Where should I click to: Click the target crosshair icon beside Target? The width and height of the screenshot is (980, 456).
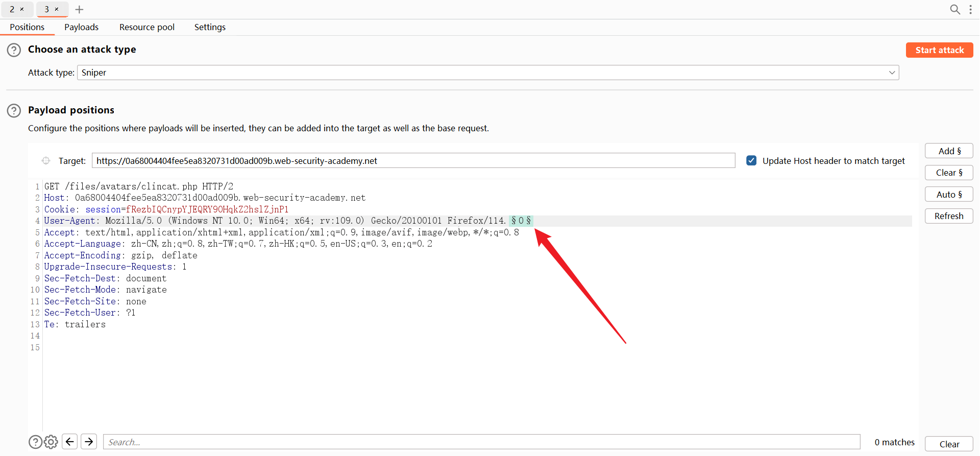pyautogui.click(x=46, y=161)
